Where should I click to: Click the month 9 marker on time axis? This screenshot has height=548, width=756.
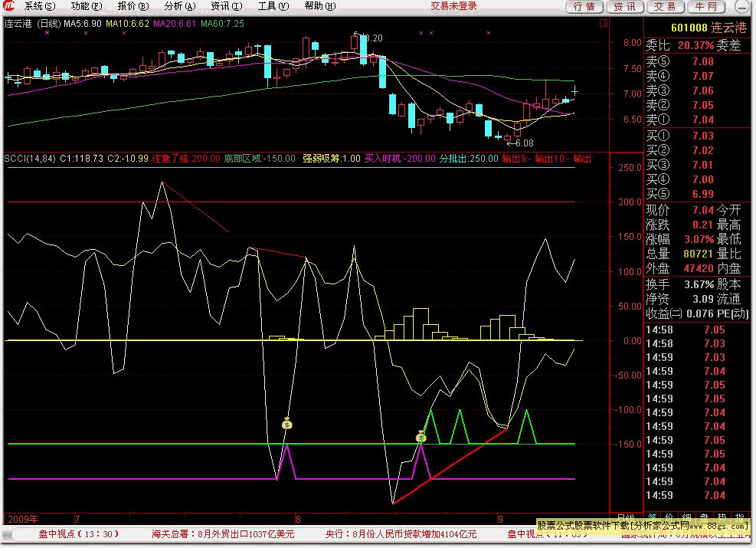pos(500,519)
